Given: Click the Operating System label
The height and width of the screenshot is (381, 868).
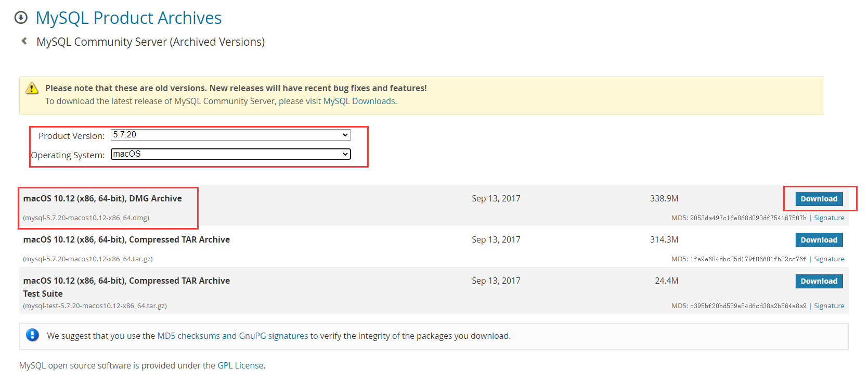Looking at the screenshot, I should point(68,155).
